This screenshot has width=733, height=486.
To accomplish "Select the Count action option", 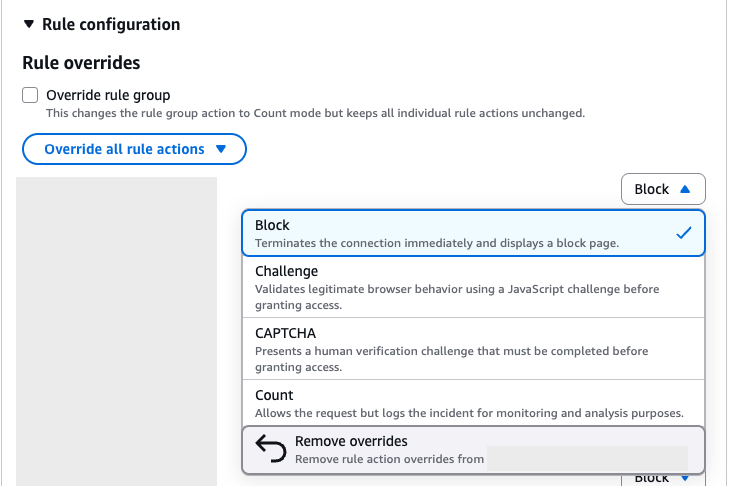I will pyautogui.click(x=274, y=395).
